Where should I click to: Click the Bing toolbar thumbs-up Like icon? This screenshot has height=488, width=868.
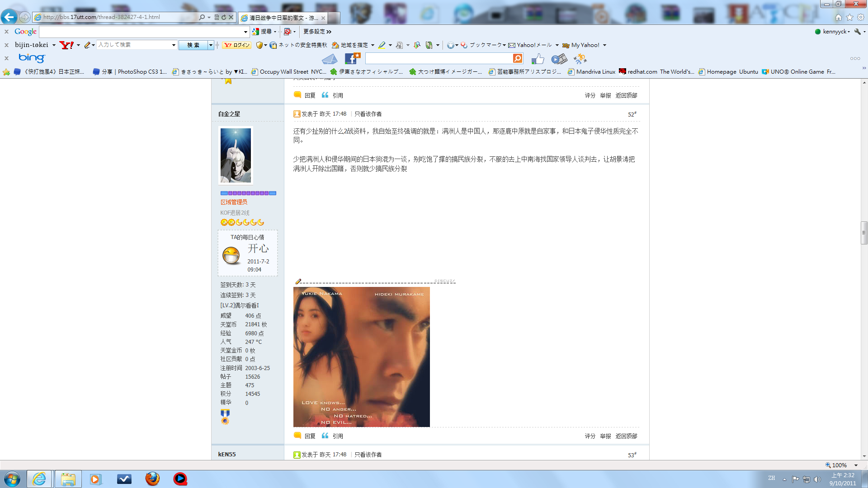(x=538, y=59)
